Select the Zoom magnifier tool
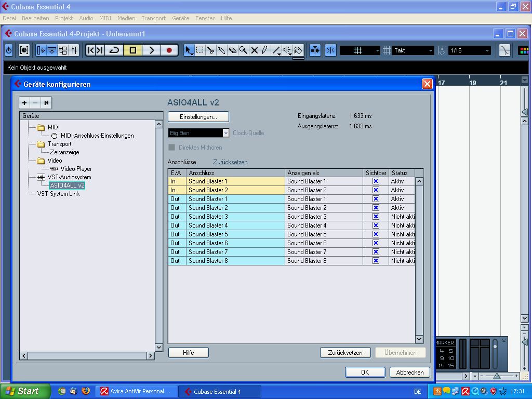The width and height of the screenshot is (532, 399). pos(243,50)
